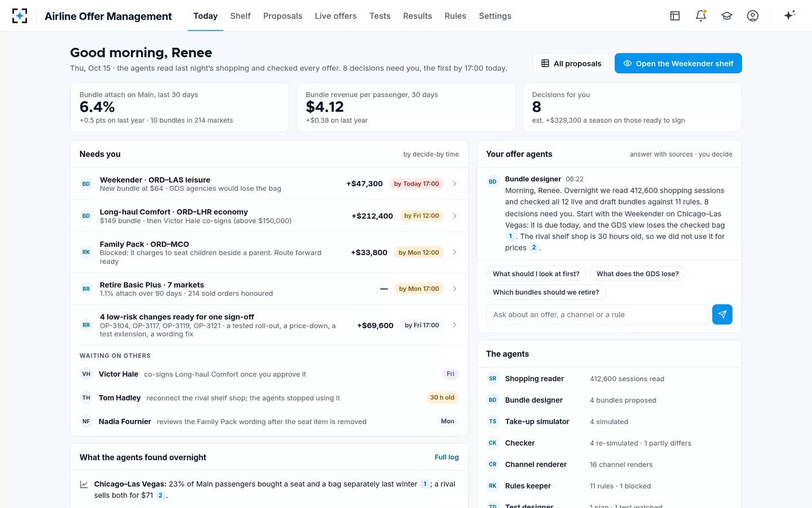Open the Full log link
This screenshot has height=508, width=812.
click(x=447, y=457)
